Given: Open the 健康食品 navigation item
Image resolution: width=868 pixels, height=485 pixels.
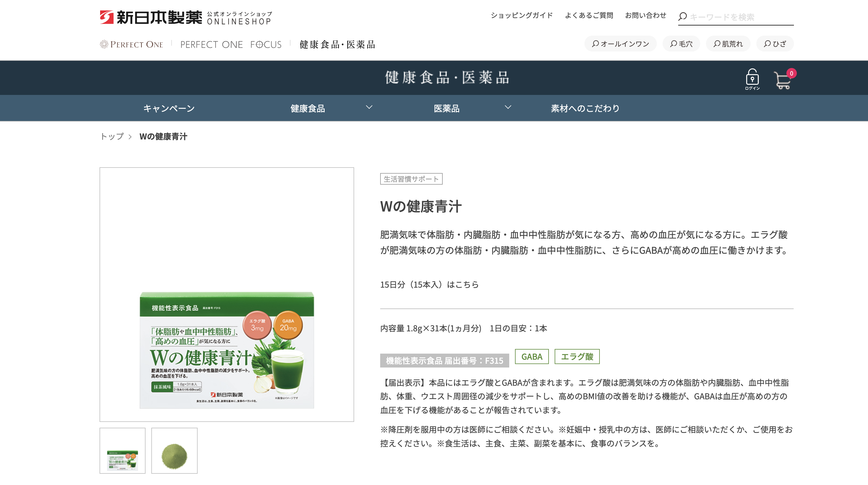Looking at the screenshot, I should (x=308, y=108).
